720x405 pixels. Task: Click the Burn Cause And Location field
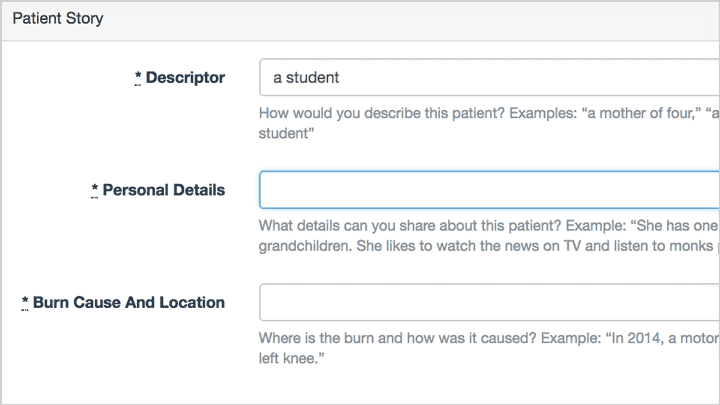coord(490,302)
